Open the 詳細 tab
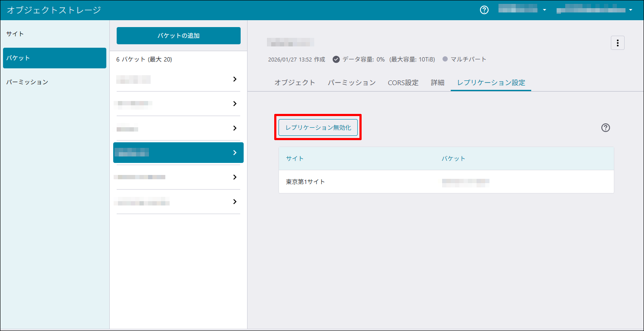 pyautogui.click(x=437, y=83)
